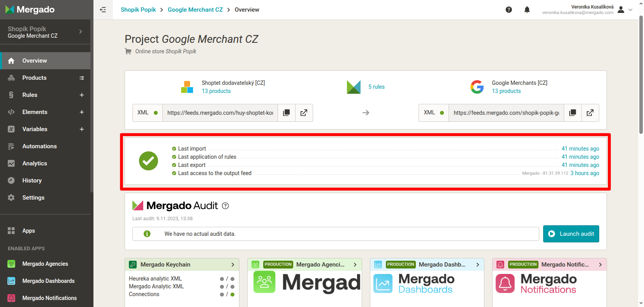Follow the 5 rules link
Screen dimensions: 644x307
[x=376, y=87]
